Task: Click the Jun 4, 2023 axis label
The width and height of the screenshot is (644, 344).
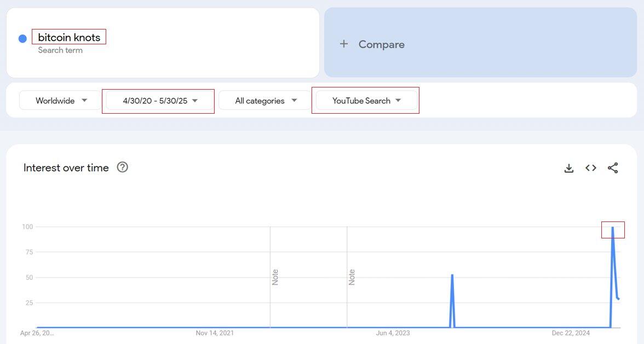Action: pyautogui.click(x=393, y=333)
